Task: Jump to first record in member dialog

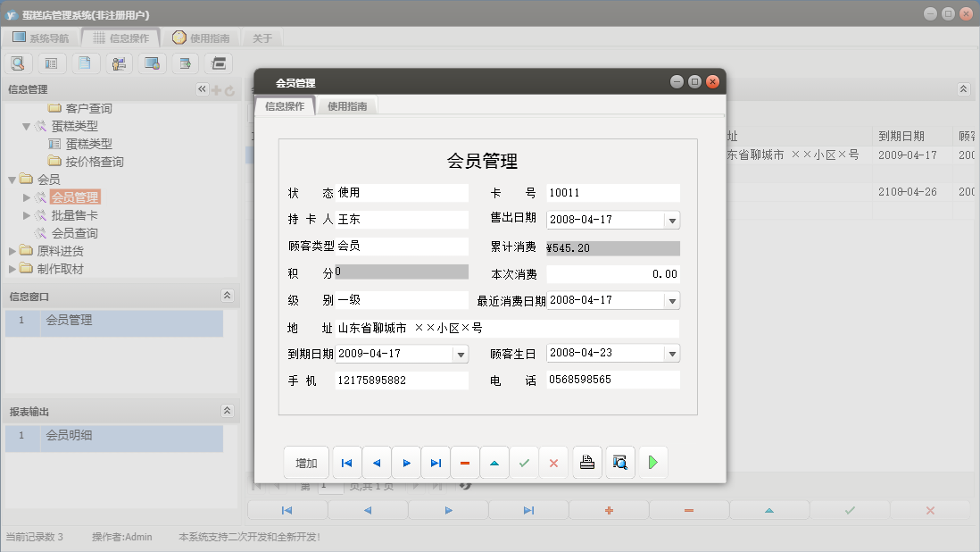Action: [346, 462]
